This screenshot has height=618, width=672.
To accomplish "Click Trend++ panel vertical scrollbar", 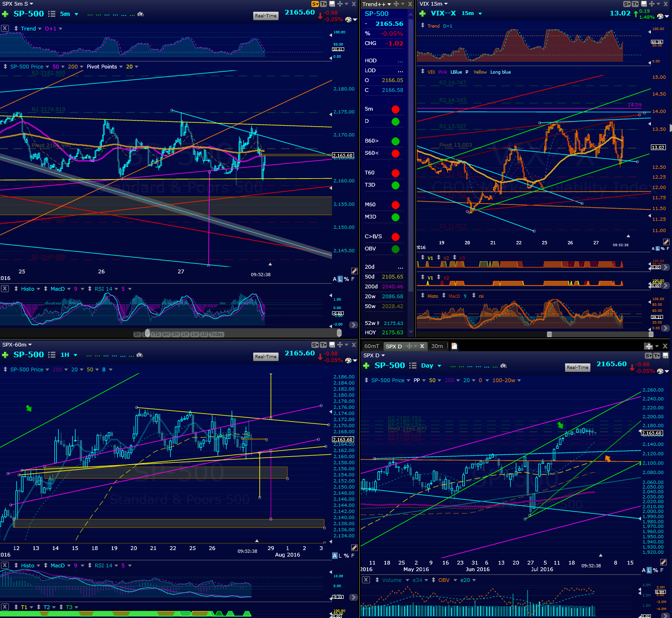I will tap(411, 155).
